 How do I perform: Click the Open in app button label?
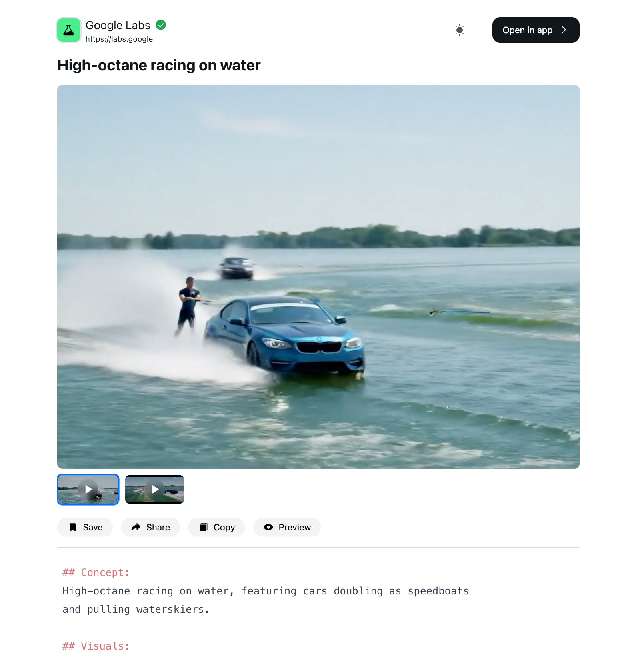coord(527,30)
